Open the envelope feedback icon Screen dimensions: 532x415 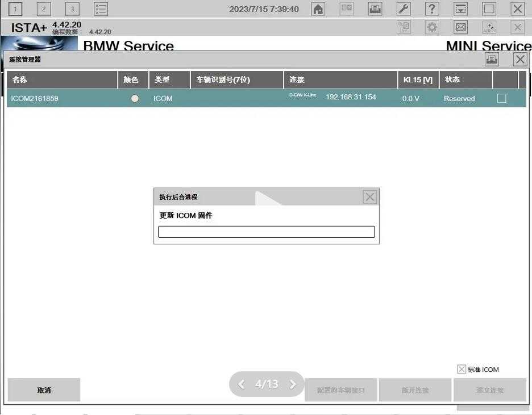tap(460, 27)
